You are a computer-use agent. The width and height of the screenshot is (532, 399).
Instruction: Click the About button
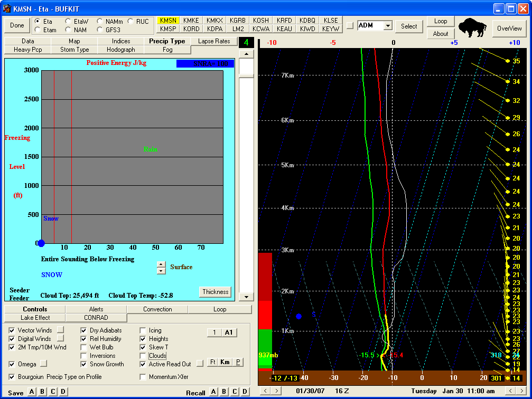coord(440,34)
